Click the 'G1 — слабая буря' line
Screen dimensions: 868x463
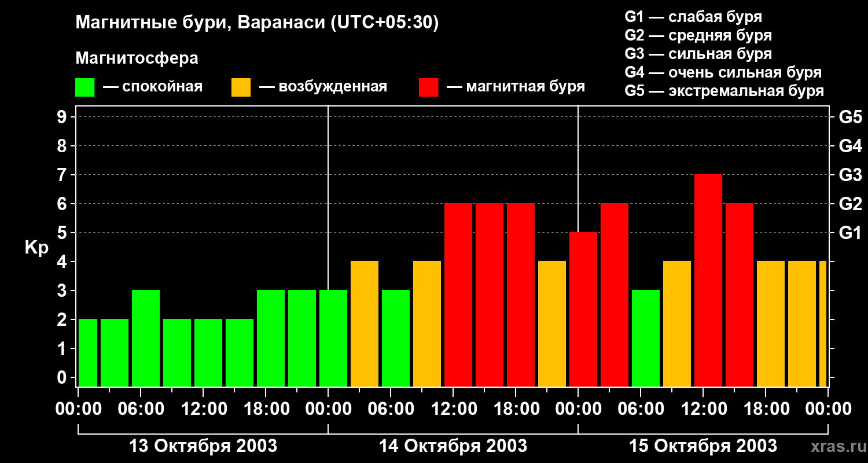tap(693, 17)
